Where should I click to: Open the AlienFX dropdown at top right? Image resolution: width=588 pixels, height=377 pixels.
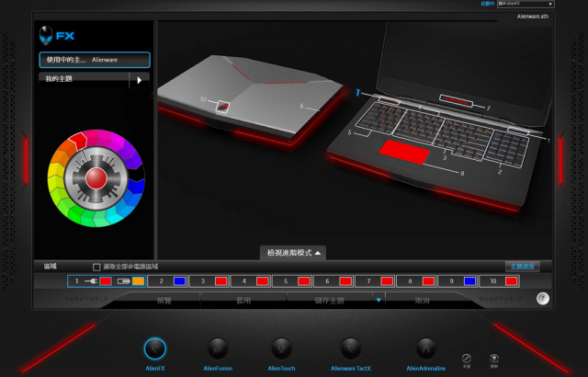526,4
